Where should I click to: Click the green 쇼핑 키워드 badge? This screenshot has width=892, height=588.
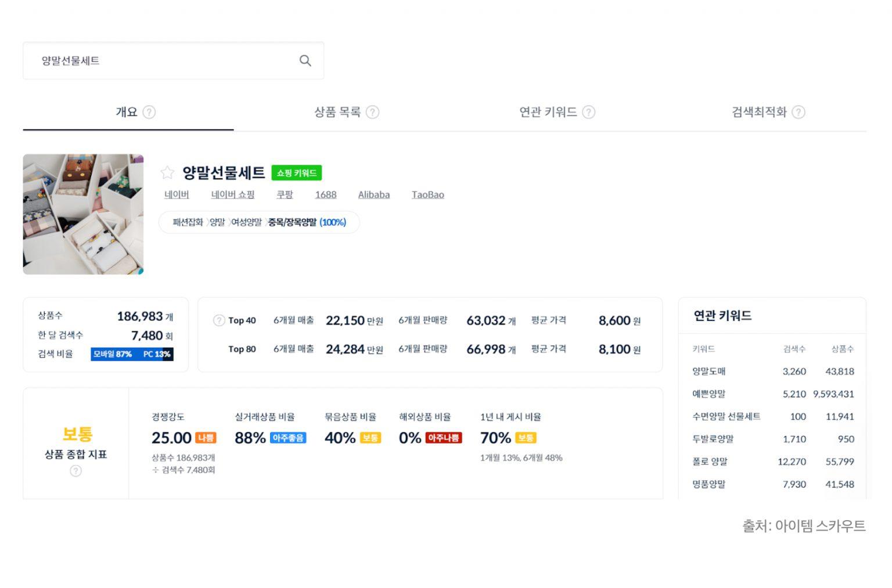296,173
